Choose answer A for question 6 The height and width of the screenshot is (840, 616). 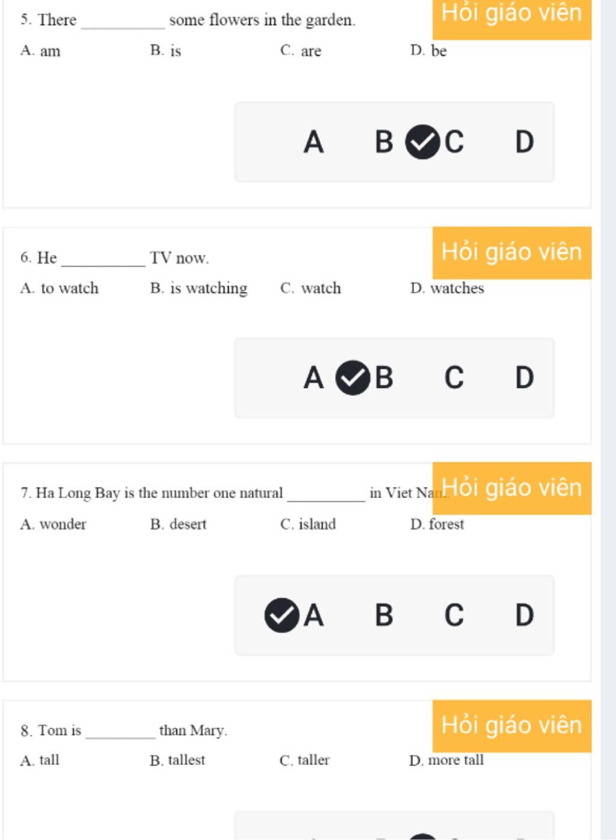pos(313,378)
